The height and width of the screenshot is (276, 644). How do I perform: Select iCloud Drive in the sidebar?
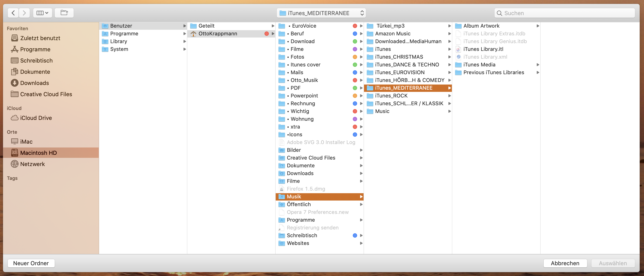pos(36,118)
